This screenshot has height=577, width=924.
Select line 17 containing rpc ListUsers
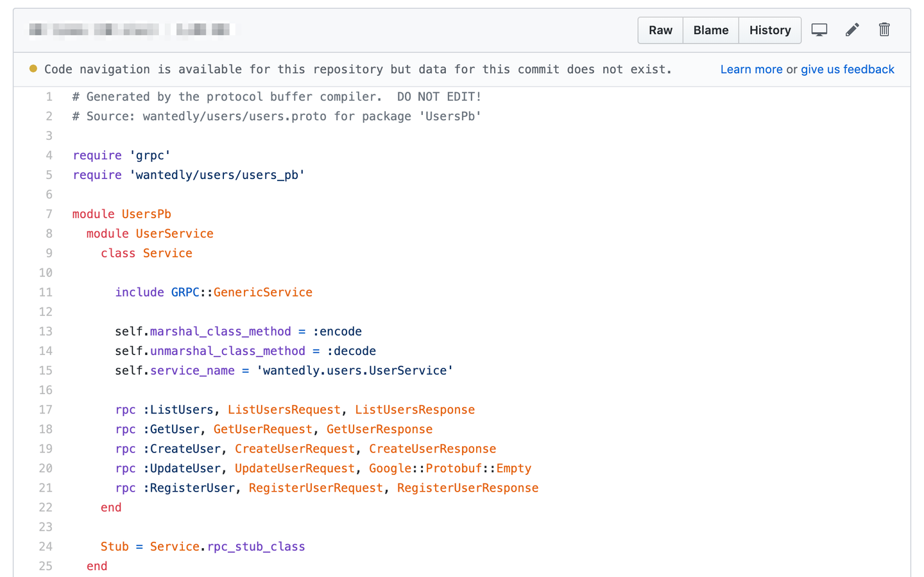point(46,410)
